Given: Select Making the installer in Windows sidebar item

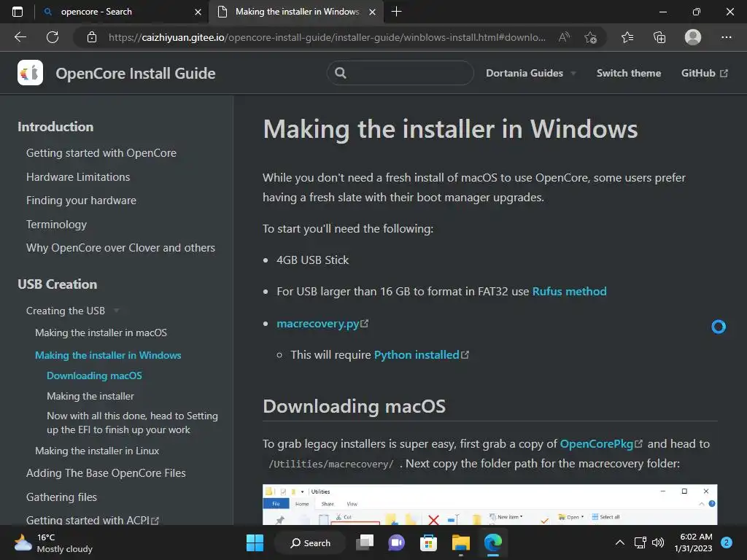Looking at the screenshot, I should [108, 355].
